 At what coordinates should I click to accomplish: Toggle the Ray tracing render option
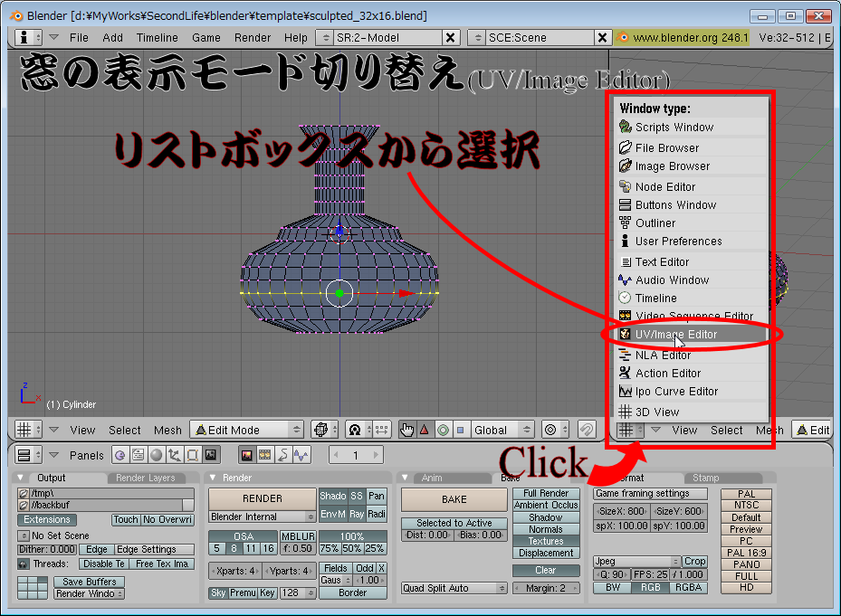click(357, 514)
